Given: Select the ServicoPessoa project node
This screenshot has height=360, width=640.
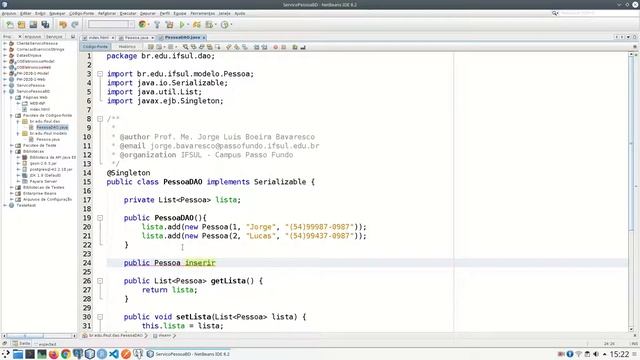Looking at the screenshot, I should [x=30, y=85].
